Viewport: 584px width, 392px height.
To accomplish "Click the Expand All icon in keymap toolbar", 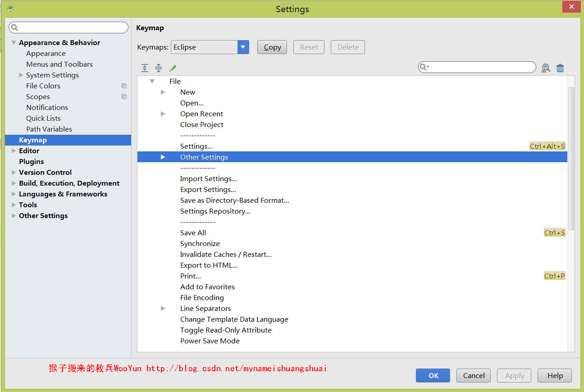I will tap(145, 68).
